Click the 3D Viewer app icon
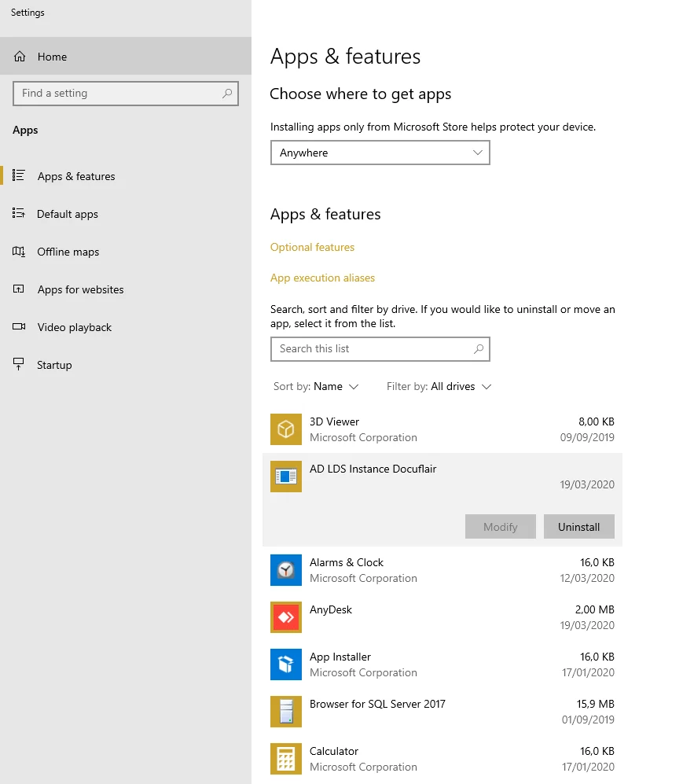Screen dimensions: 694x784 click(286, 429)
